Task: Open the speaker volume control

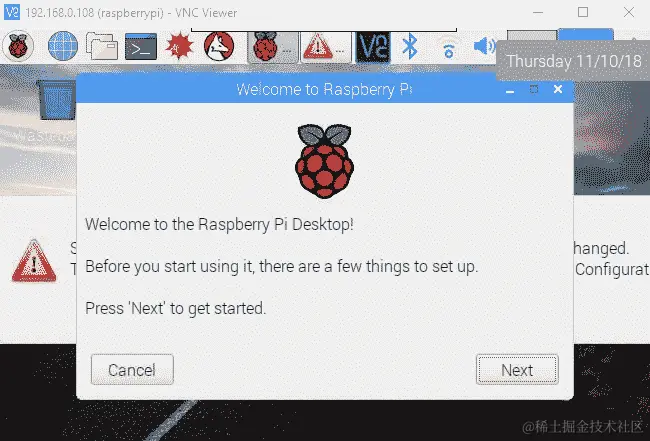Action: (484, 46)
